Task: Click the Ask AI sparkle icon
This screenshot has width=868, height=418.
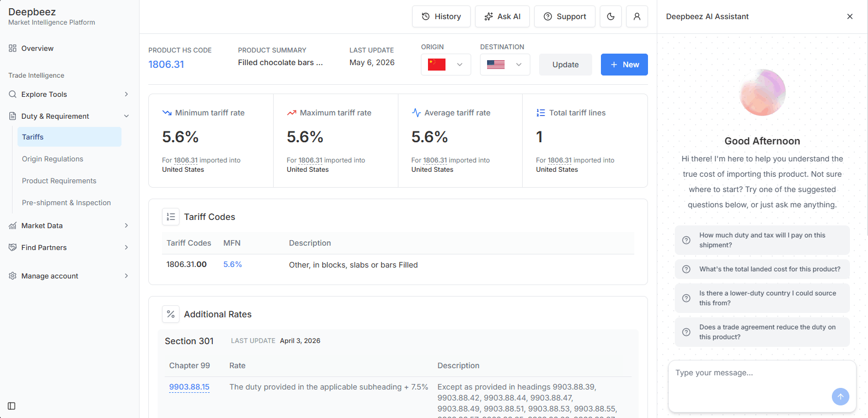Action: point(489,16)
